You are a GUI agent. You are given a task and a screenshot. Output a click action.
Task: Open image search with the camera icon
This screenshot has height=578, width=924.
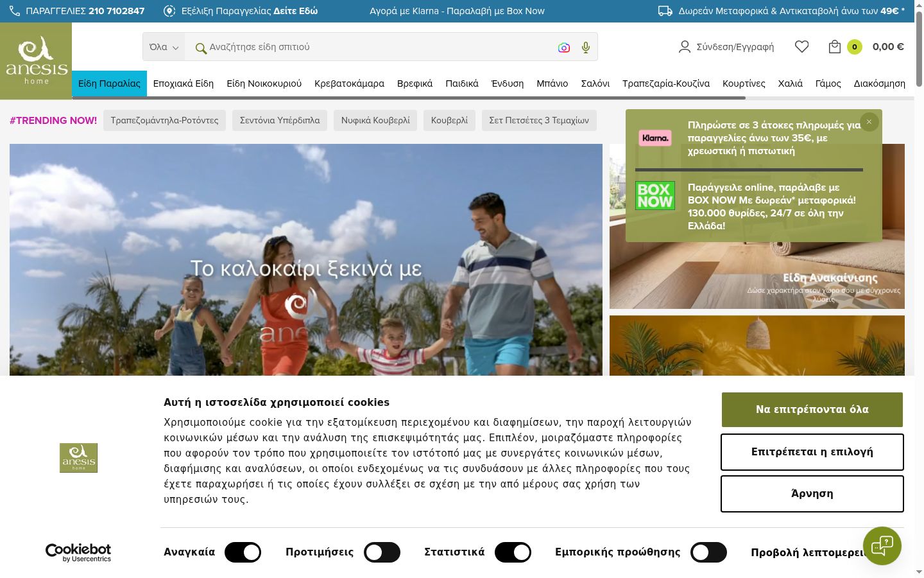click(564, 48)
